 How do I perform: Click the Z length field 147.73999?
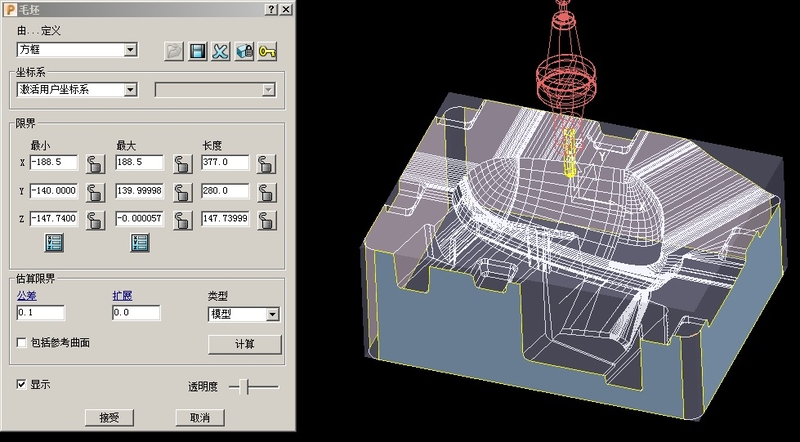point(225,218)
